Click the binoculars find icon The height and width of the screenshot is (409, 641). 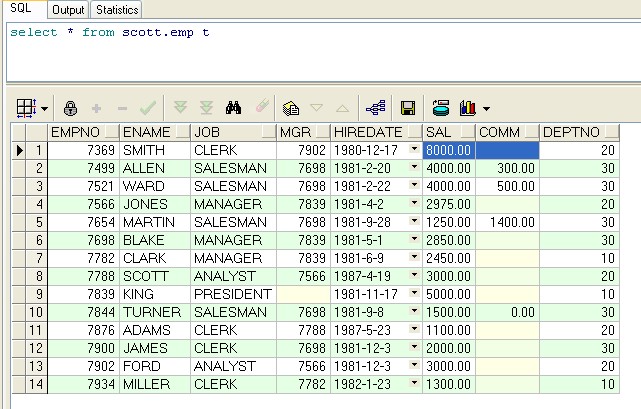point(233,108)
